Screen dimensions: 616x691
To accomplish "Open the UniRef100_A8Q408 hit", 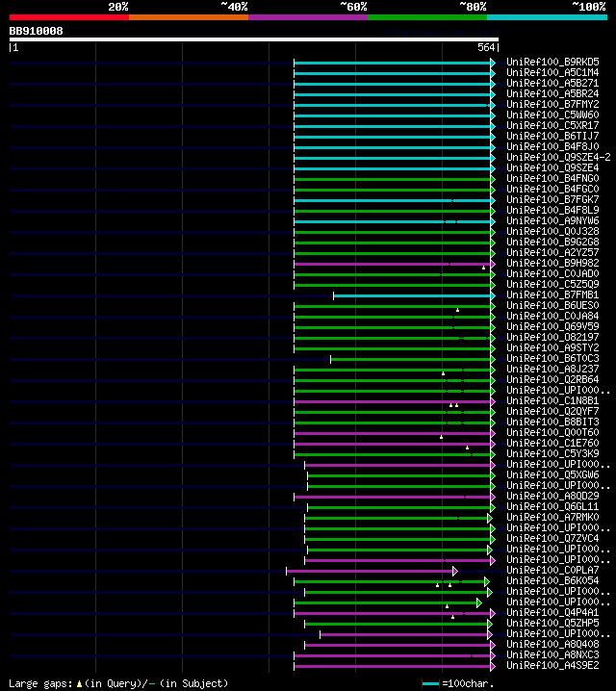I will [x=552, y=644].
